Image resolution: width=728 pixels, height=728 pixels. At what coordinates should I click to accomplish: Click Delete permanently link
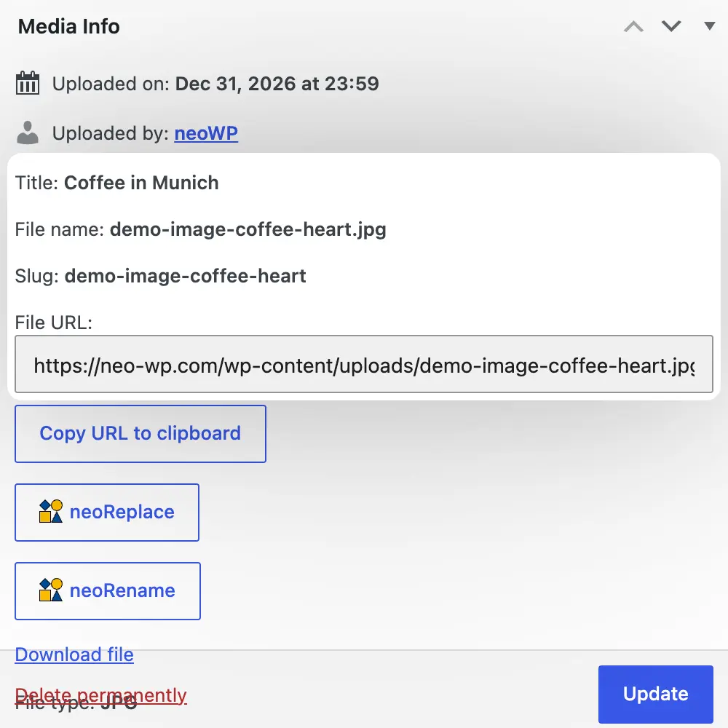click(100, 695)
